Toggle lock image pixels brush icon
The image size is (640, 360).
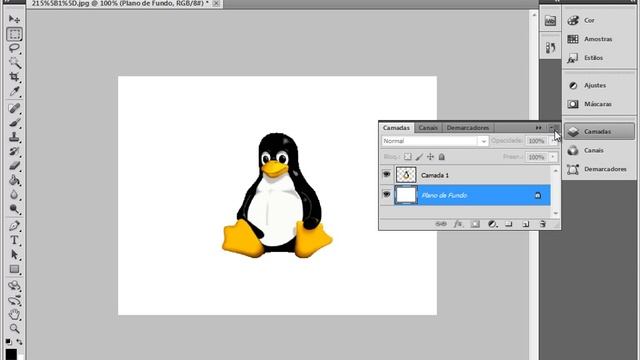[419, 157]
